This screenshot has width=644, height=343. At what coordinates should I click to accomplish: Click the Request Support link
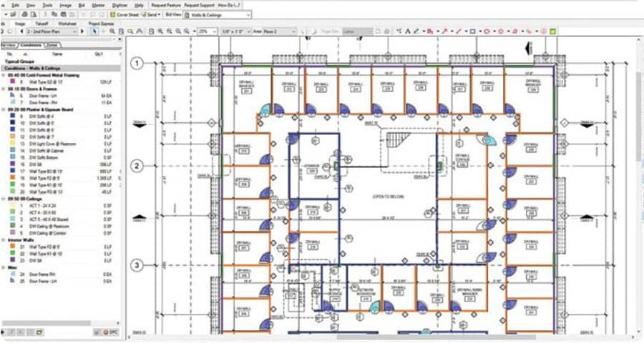[199, 5]
